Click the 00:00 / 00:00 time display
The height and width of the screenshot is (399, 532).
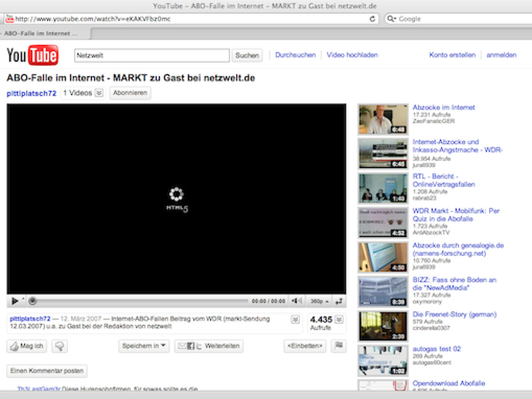[x=269, y=301]
